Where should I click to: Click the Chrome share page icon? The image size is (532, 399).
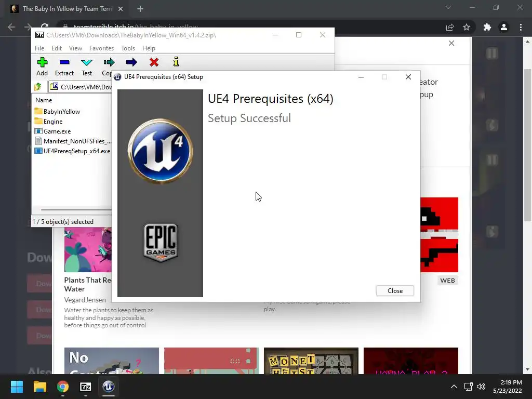point(450,27)
